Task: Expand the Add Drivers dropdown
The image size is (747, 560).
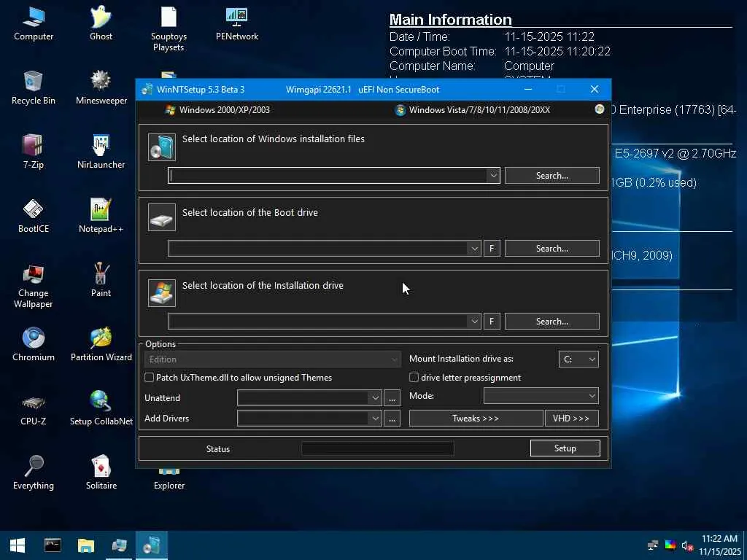Action: (376, 419)
